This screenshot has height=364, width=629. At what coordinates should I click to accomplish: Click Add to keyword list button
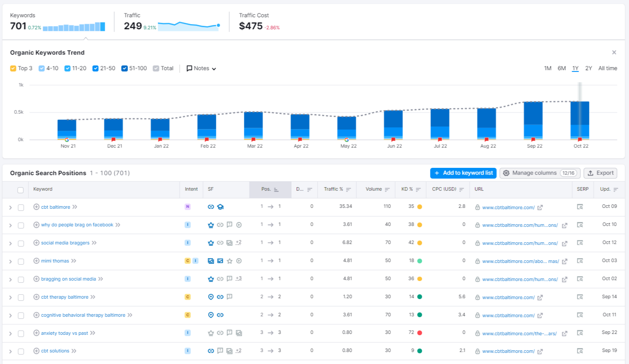[463, 173]
